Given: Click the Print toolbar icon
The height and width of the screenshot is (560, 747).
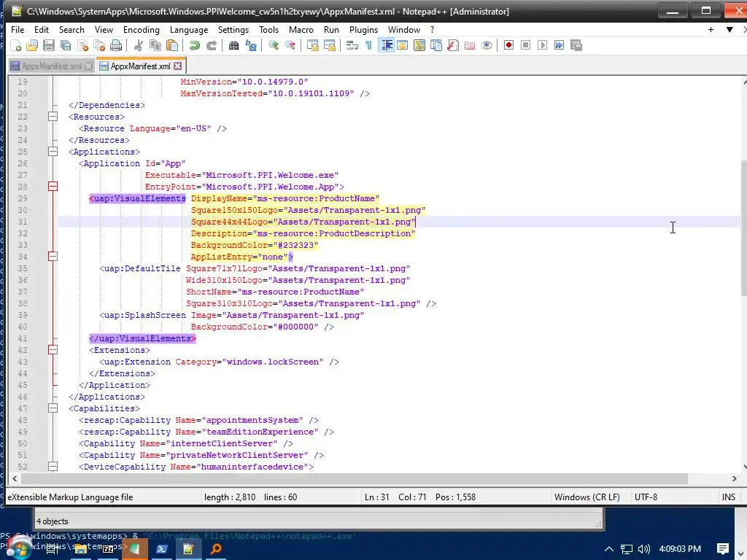Looking at the screenshot, I should click(116, 45).
